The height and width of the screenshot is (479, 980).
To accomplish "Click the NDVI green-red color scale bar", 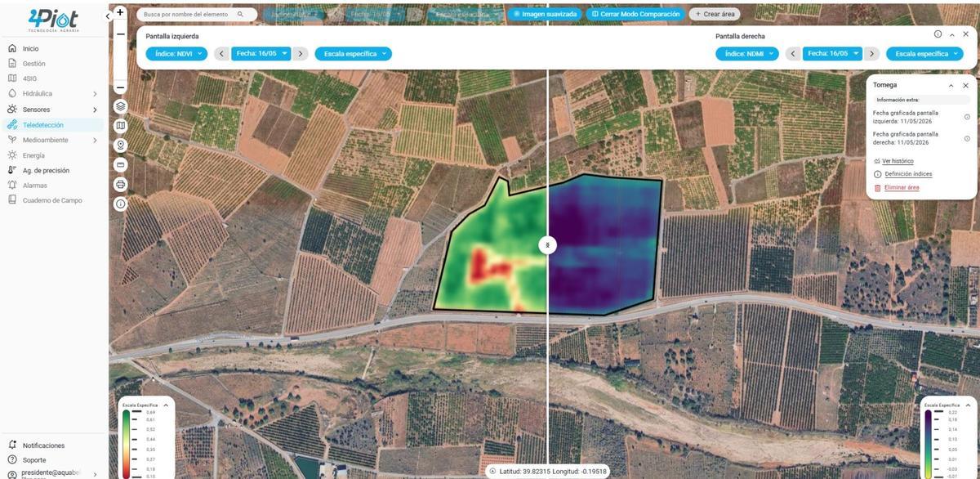I will [126, 444].
